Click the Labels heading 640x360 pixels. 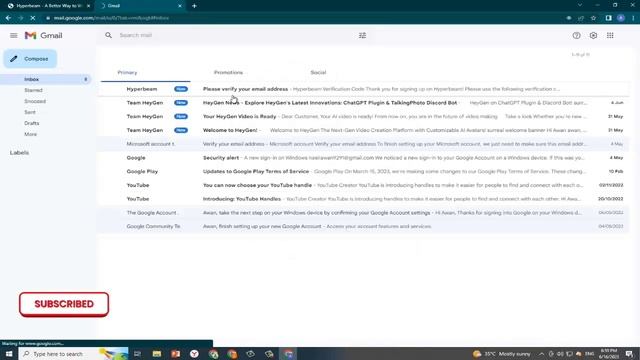pos(19,153)
